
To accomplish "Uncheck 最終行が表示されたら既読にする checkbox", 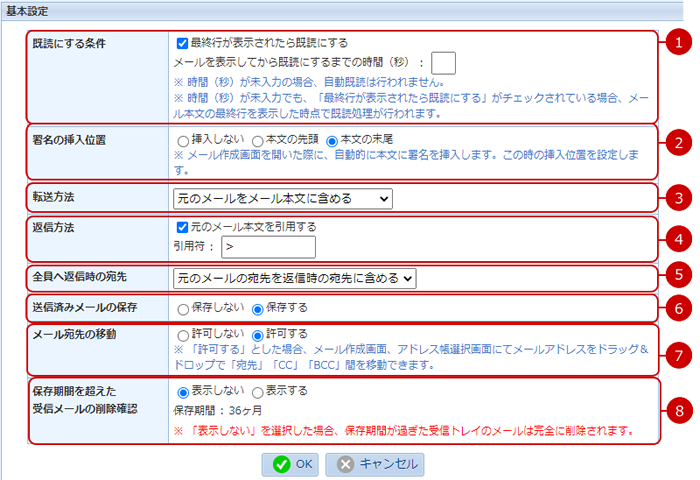I will [x=182, y=43].
